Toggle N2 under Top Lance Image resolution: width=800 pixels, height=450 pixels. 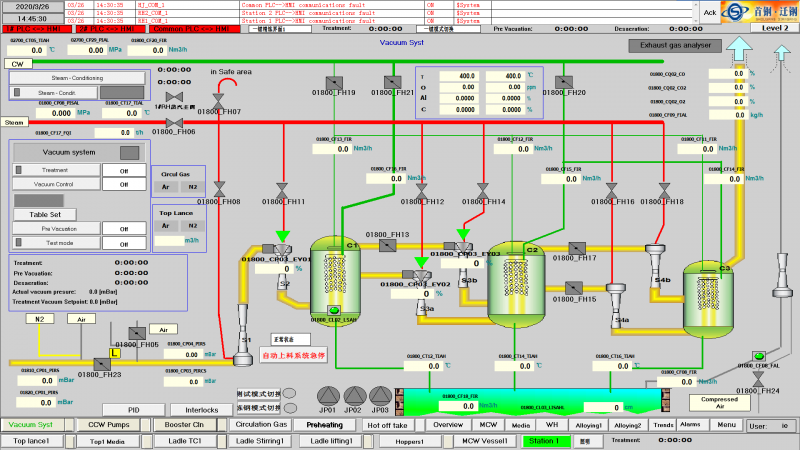(x=191, y=225)
